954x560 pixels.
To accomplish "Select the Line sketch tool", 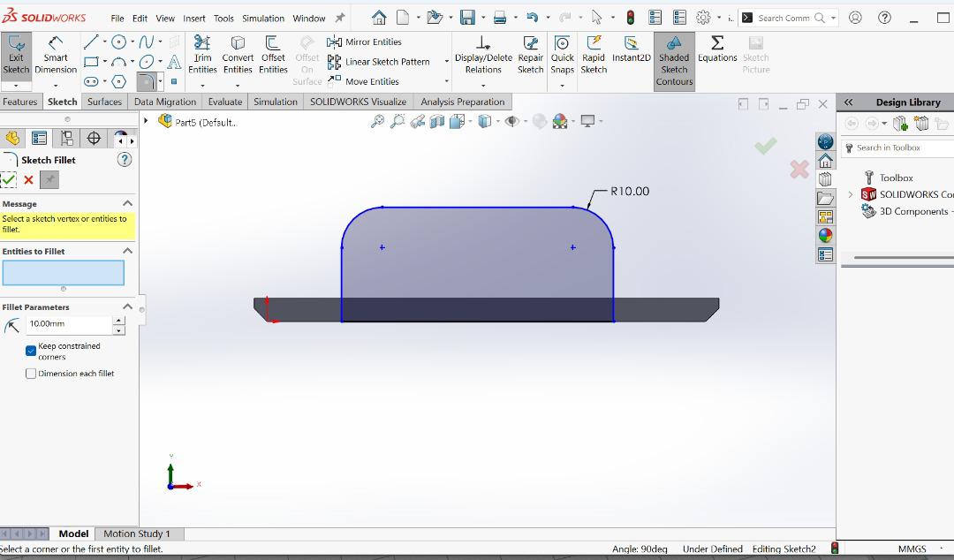I will click(x=91, y=42).
